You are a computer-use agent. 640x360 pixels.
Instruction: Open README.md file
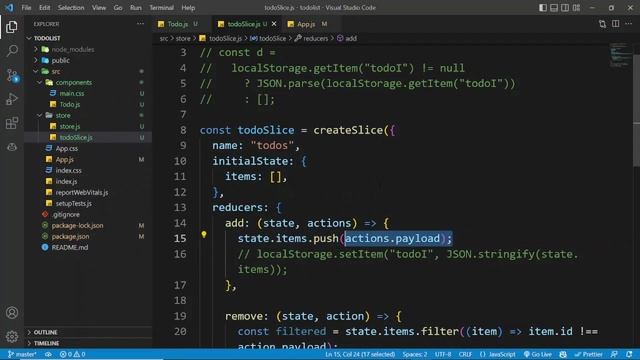[x=69, y=248]
